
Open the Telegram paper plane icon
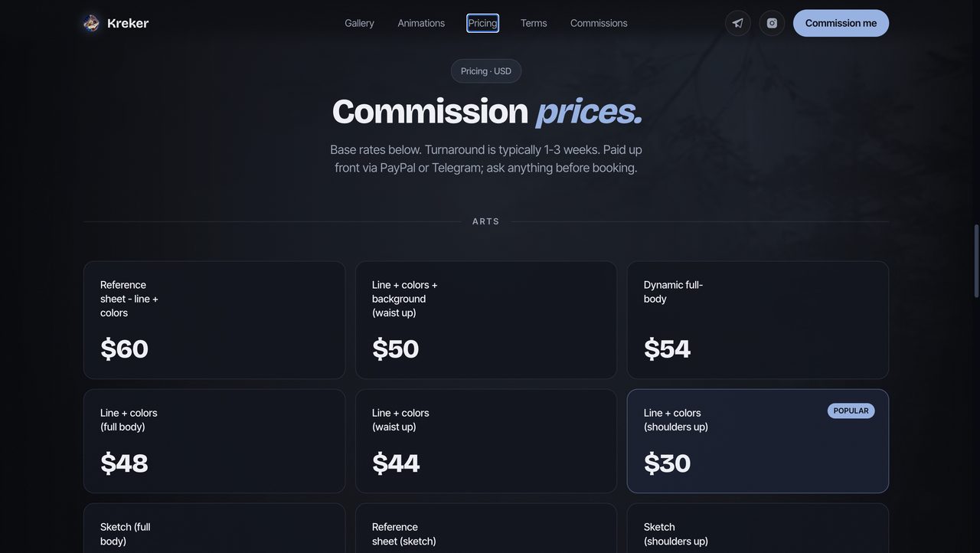738,23
